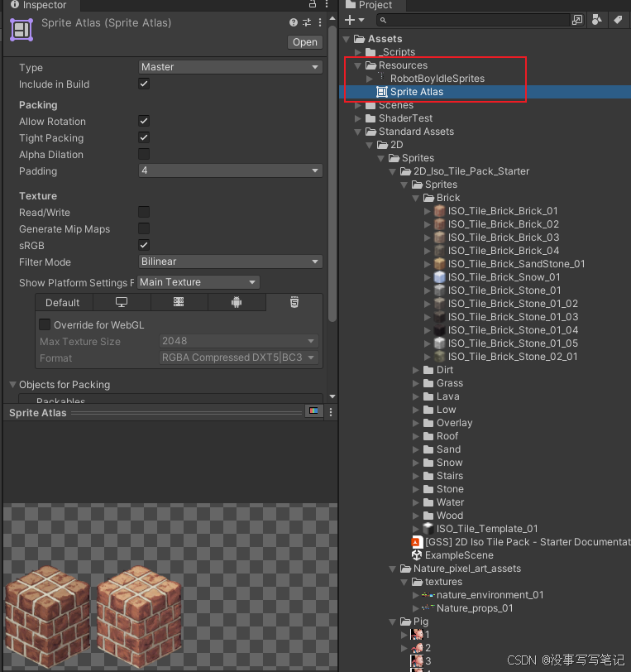Open the GSS 2D Iso Tile Pack PDF
631x672 pixels.
click(x=521, y=542)
